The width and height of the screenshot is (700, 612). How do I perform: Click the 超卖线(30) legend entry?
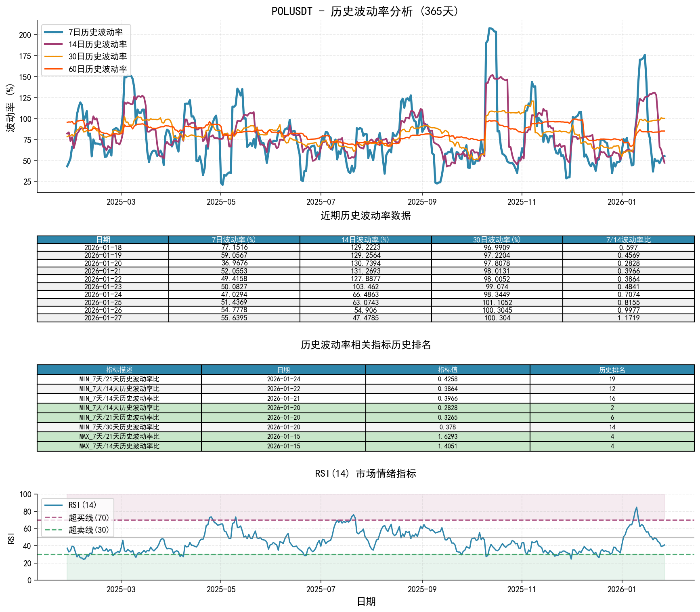click(89, 530)
